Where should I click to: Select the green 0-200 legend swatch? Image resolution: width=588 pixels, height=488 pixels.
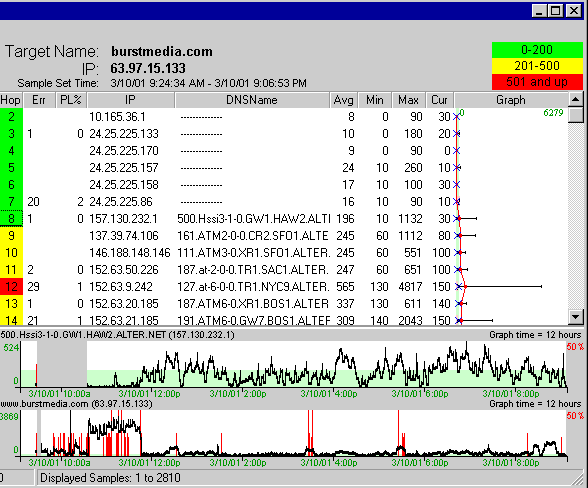537,50
